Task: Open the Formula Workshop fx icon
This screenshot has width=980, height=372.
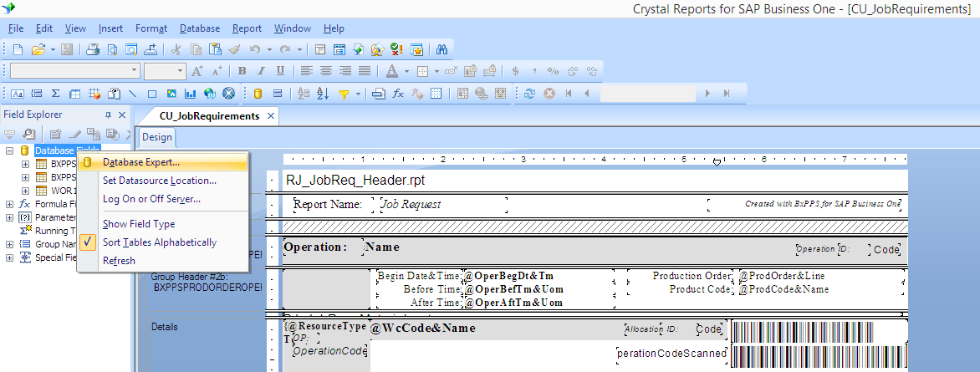Action: click(x=399, y=94)
